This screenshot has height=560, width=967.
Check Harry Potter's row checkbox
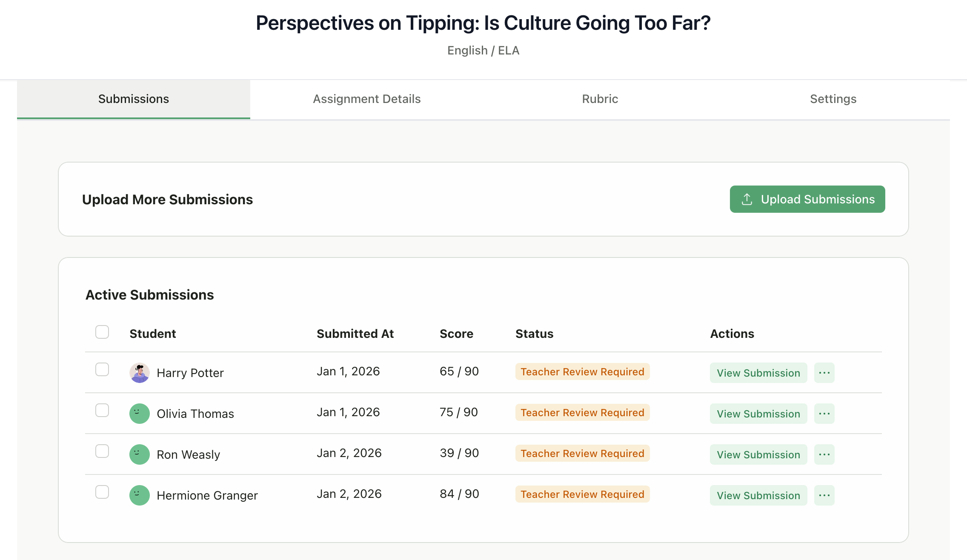click(x=102, y=369)
